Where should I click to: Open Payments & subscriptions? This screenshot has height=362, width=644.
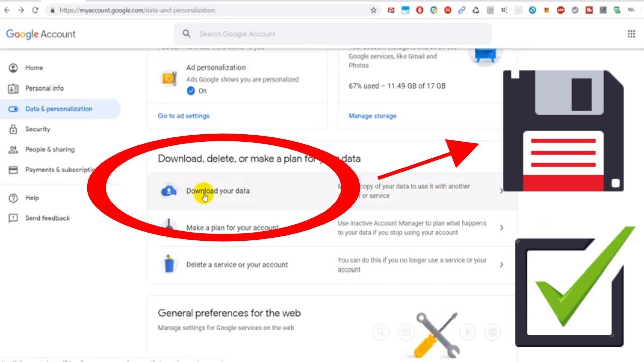tap(60, 170)
